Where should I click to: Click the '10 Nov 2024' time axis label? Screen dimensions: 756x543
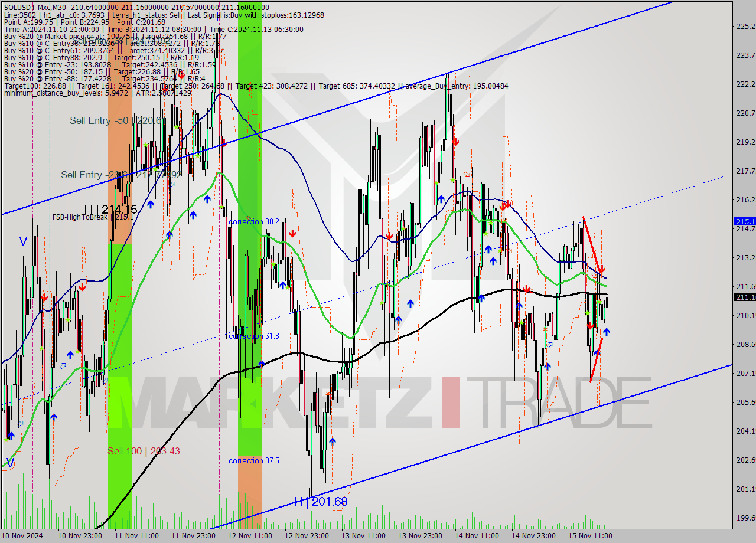23,536
